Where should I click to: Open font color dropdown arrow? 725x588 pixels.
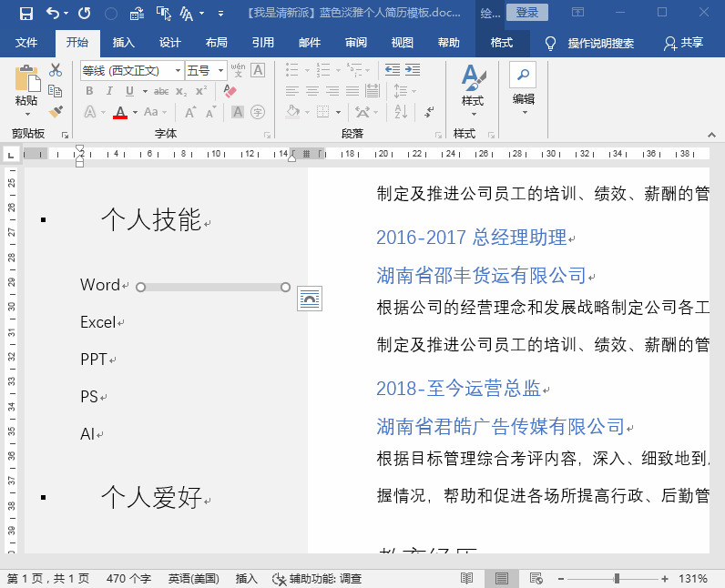(135, 112)
